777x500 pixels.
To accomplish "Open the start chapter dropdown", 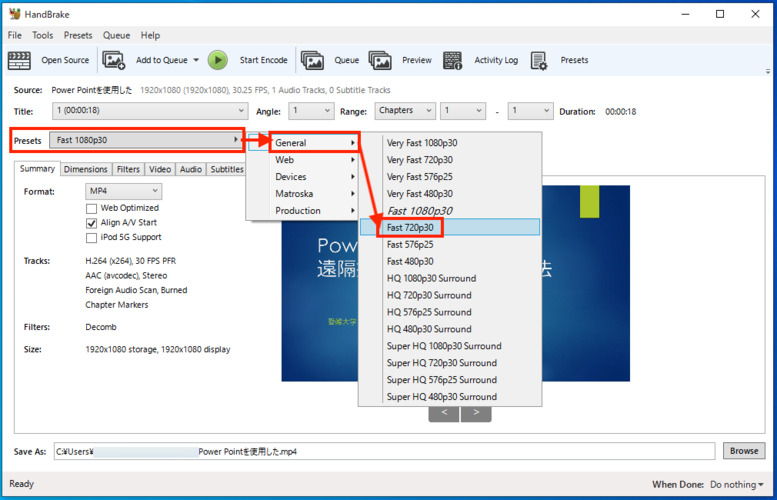I will coord(462,111).
